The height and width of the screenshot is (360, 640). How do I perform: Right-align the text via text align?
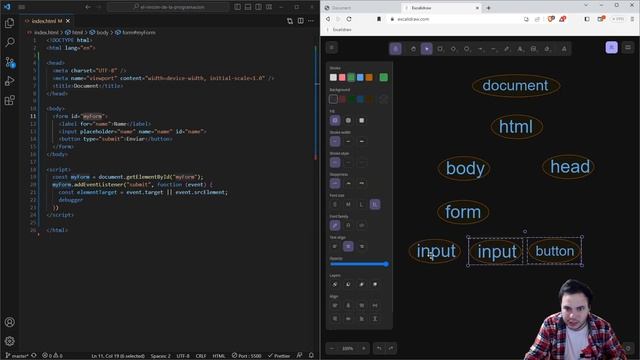(362, 247)
